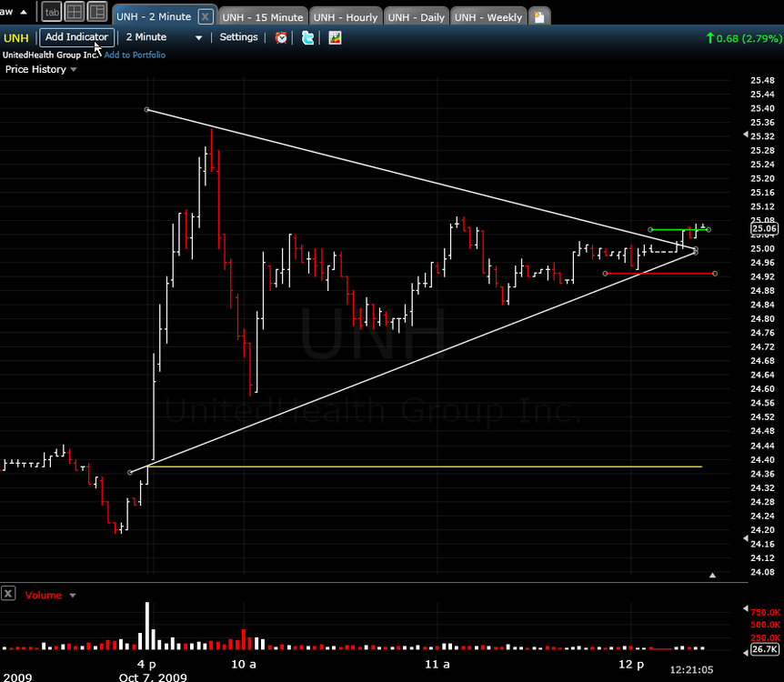
Task: Switch to four-pane grid layout icon
Action: (75, 12)
